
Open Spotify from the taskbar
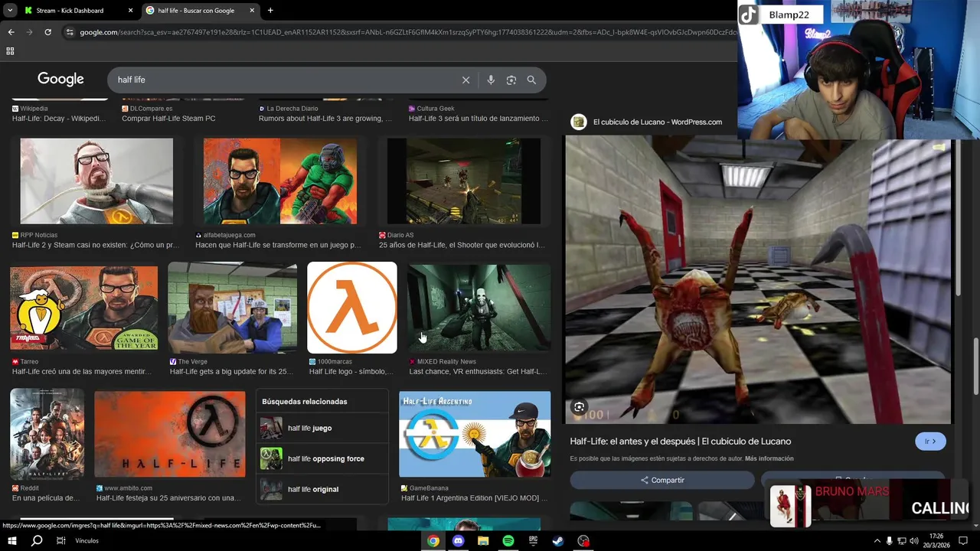508,540
